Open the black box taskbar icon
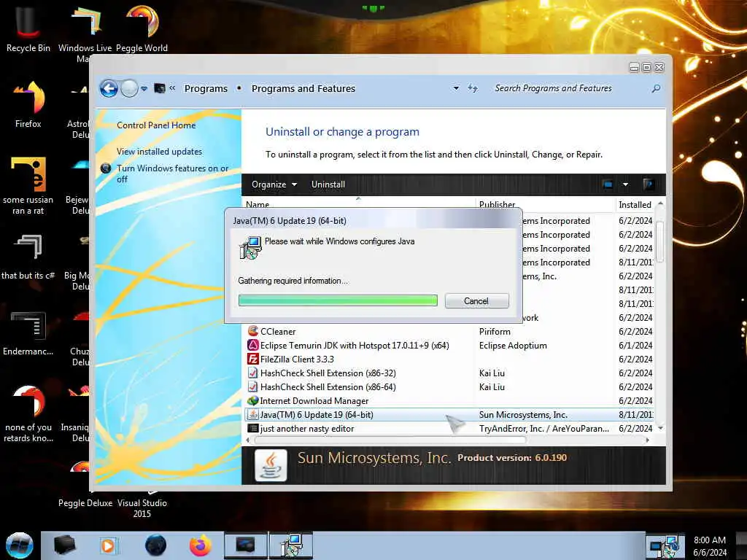Viewport: 747px width, 560px height. click(64, 545)
